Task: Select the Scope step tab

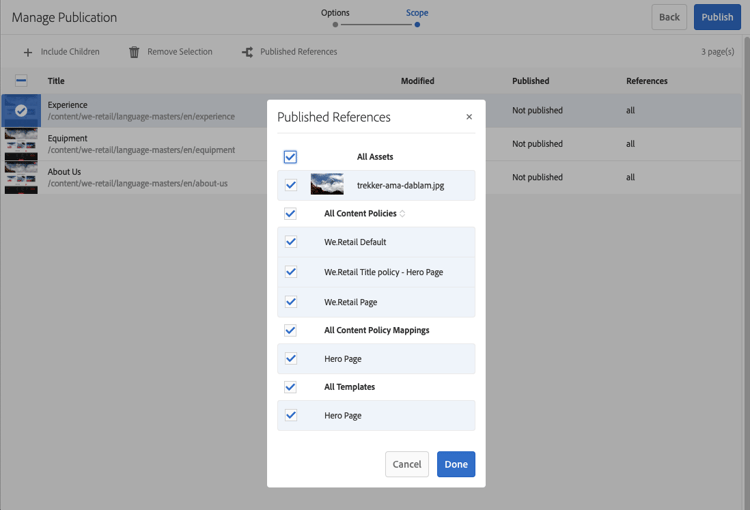Action: (417, 13)
